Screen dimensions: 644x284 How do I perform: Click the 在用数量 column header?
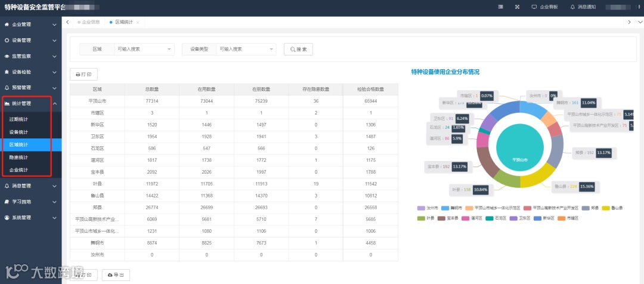tap(206, 89)
